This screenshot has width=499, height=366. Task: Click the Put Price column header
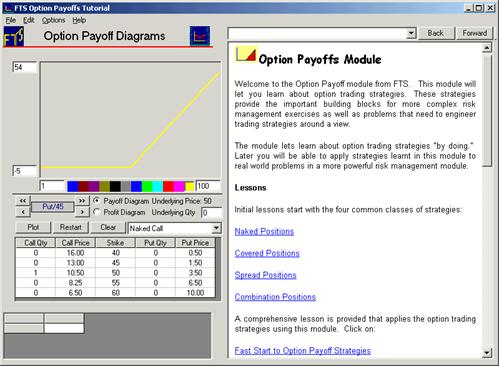click(195, 243)
